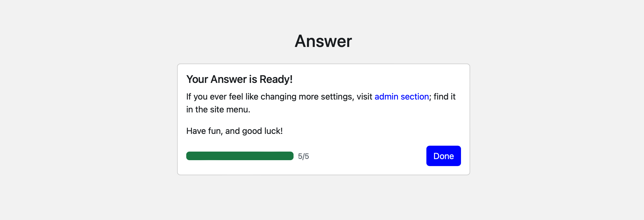
Task: Open the admin section link
Action: tap(401, 97)
